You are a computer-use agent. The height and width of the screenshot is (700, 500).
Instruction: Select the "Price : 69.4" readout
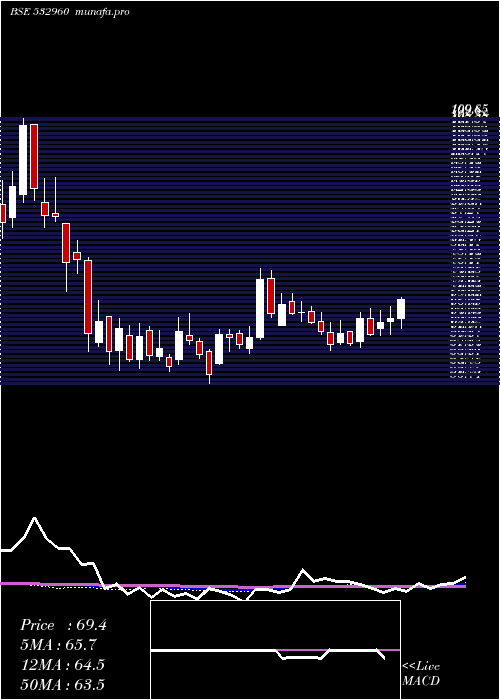click(x=63, y=625)
